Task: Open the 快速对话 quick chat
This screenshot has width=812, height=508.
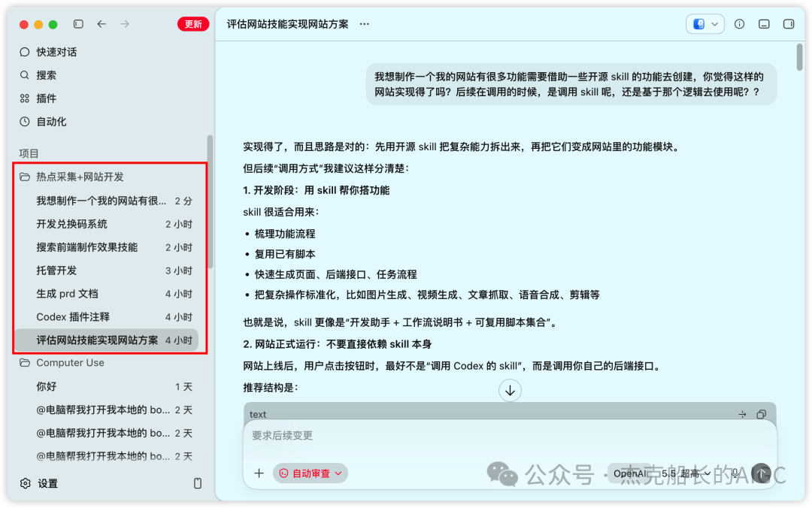Action: click(x=56, y=52)
